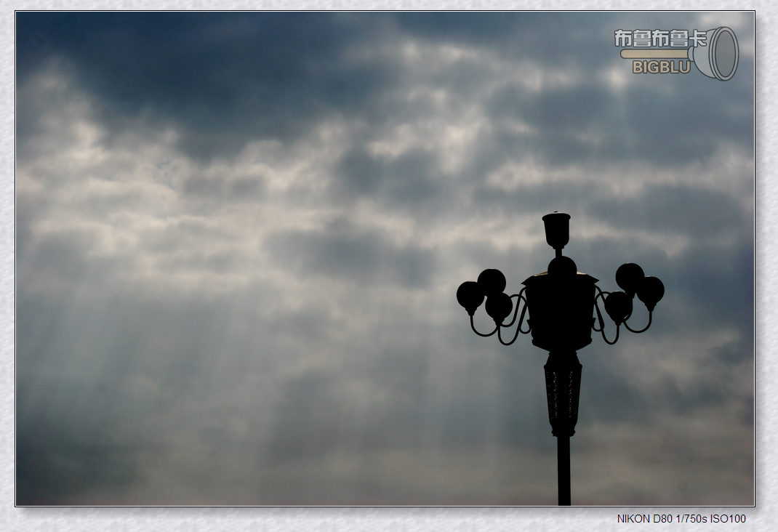Click the leftmost globe of the lamp
Screen dimensions: 778x532
[470, 296]
